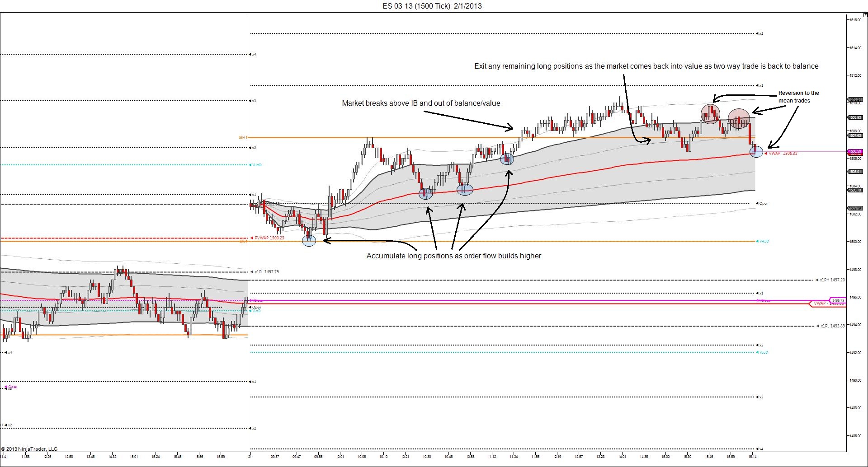
Task: Select the 'Exit any remaining long positions' note
Action: 646,66
